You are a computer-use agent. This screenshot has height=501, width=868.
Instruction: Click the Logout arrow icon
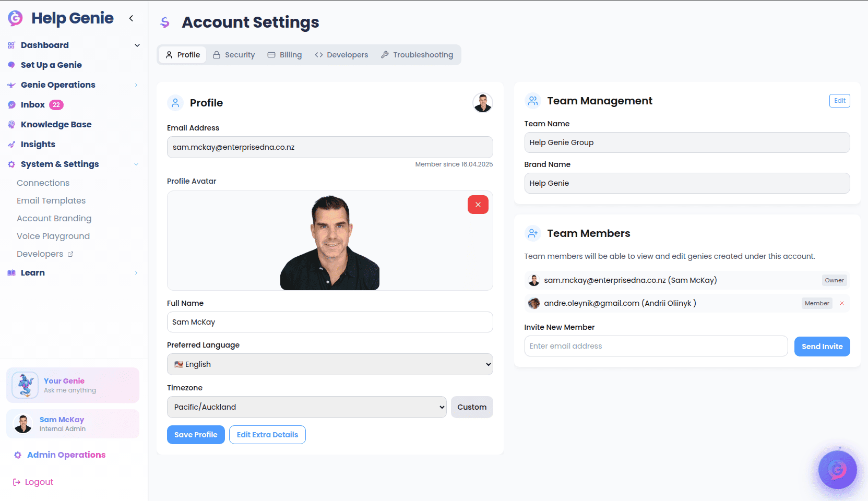pos(17,482)
